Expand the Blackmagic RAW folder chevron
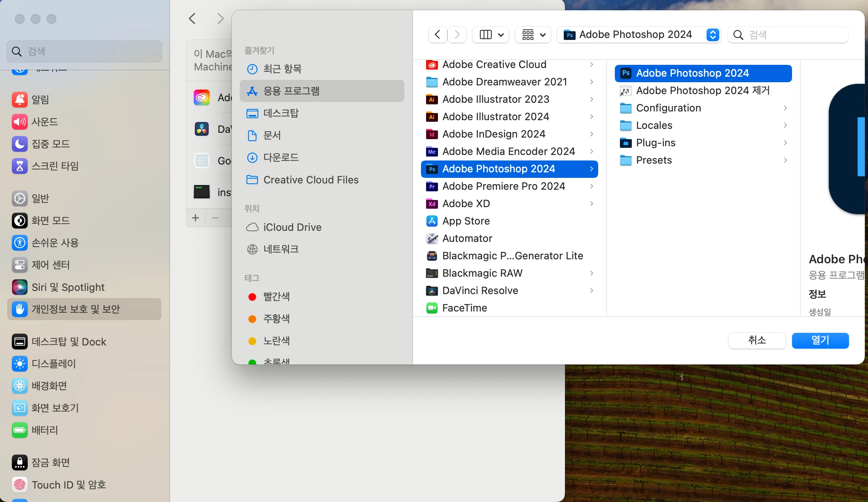The height and width of the screenshot is (502, 868). pos(591,273)
